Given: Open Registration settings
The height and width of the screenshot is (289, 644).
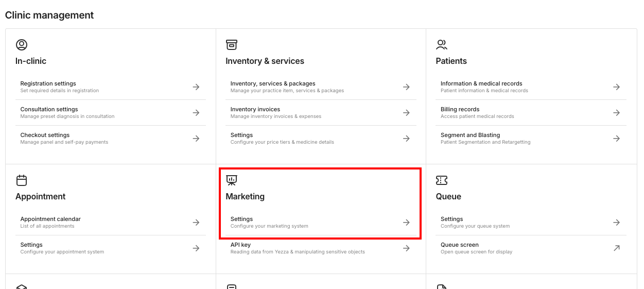Looking at the screenshot, I should 111,87.
